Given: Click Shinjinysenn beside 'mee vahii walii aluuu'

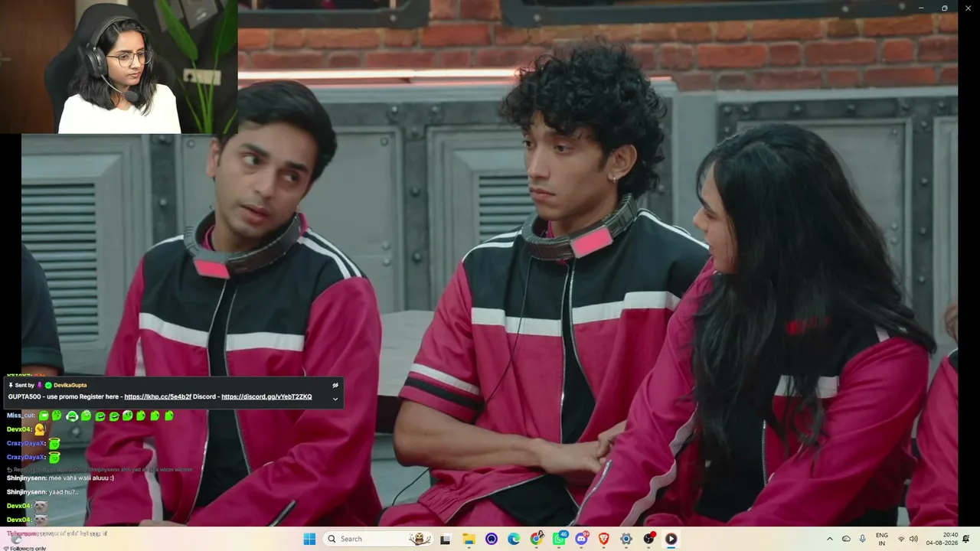Looking at the screenshot, I should click(27, 478).
